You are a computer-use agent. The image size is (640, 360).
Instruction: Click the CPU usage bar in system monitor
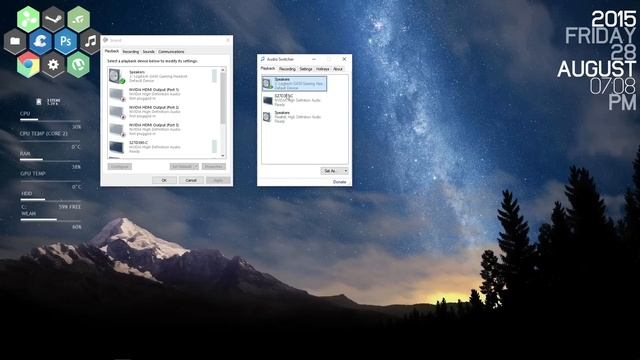50,120
